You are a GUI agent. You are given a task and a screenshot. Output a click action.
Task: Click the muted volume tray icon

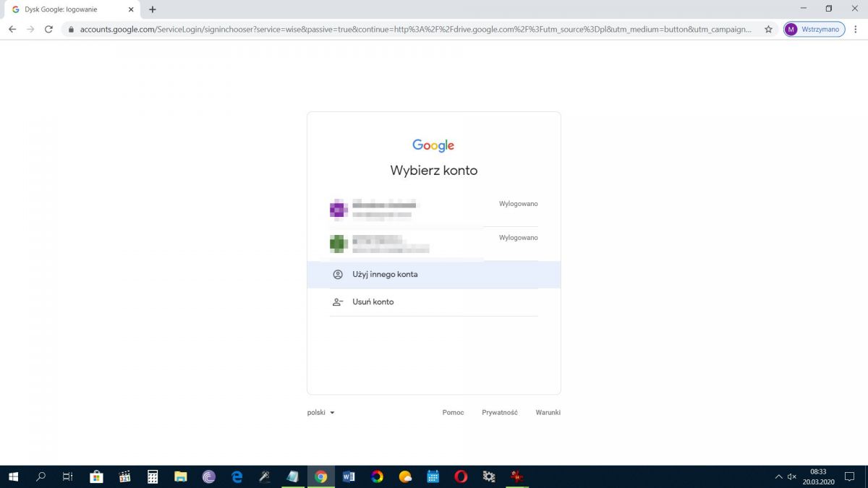(x=792, y=477)
